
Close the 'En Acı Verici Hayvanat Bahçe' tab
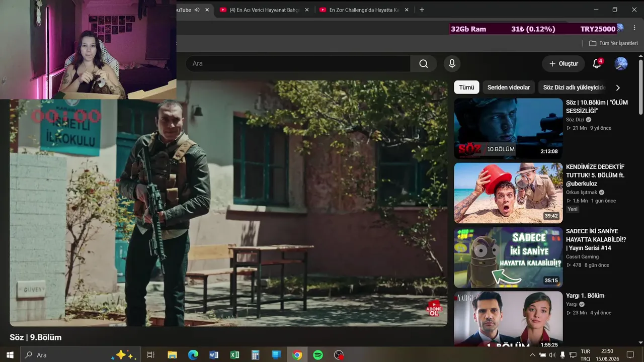(x=307, y=10)
